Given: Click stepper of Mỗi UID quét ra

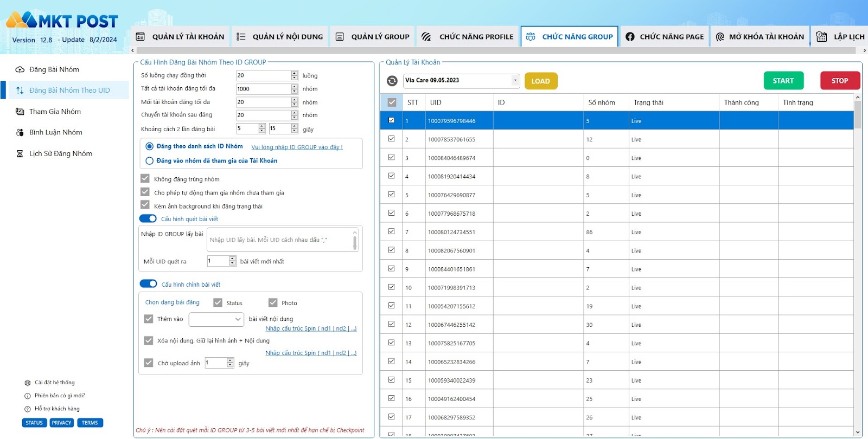Looking at the screenshot, I should pyautogui.click(x=233, y=261).
